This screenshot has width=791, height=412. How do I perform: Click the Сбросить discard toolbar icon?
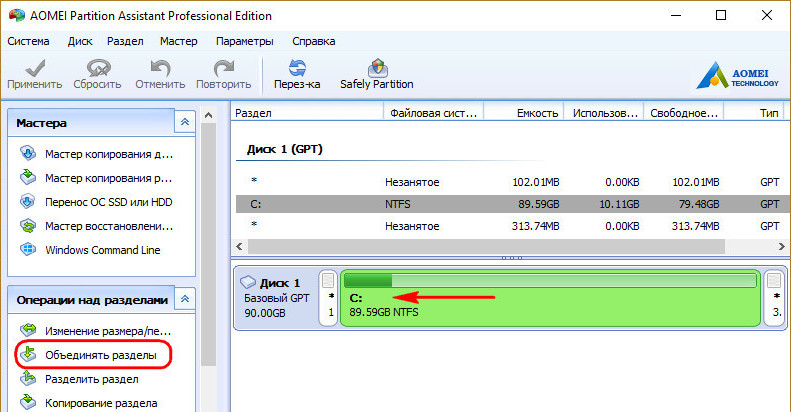(x=98, y=68)
